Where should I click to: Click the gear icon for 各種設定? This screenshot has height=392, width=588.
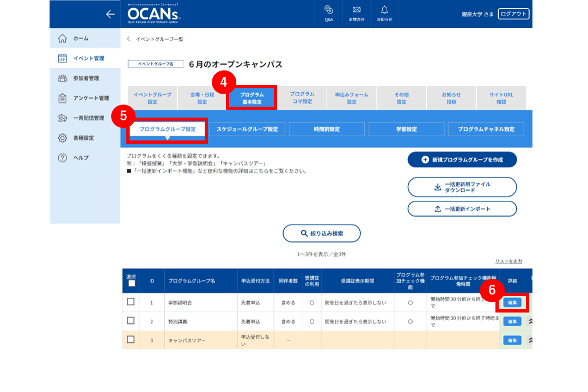[63, 138]
